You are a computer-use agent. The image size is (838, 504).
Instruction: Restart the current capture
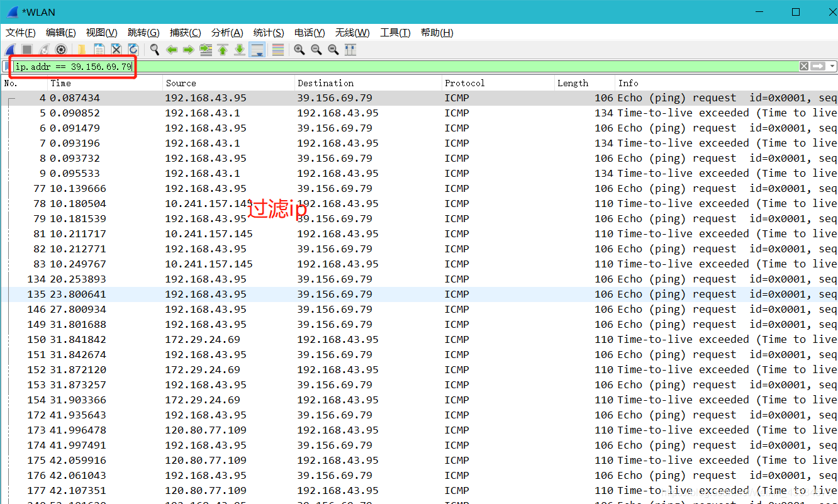tap(44, 50)
